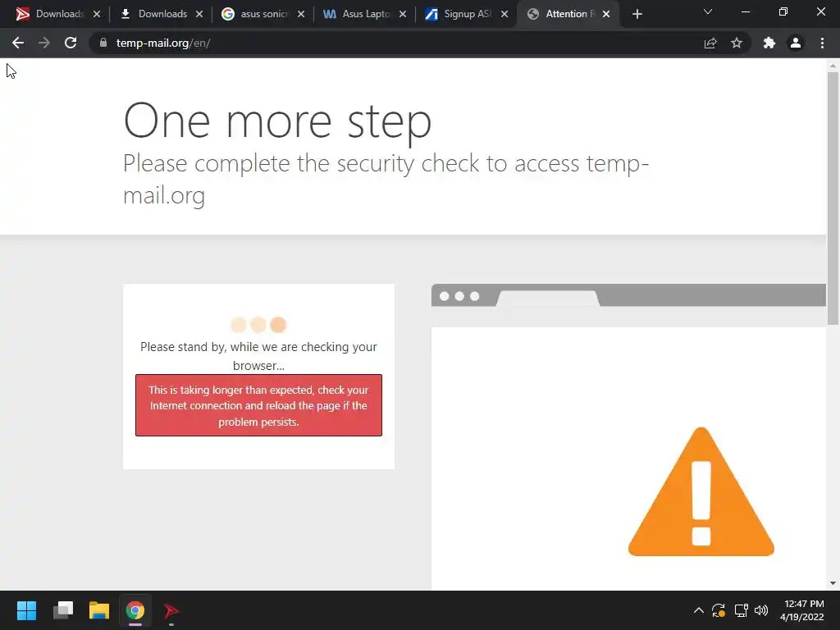This screenshot has width=840, height=630.
Task: Open a new tab with plus button
Action: pos(637,15)
